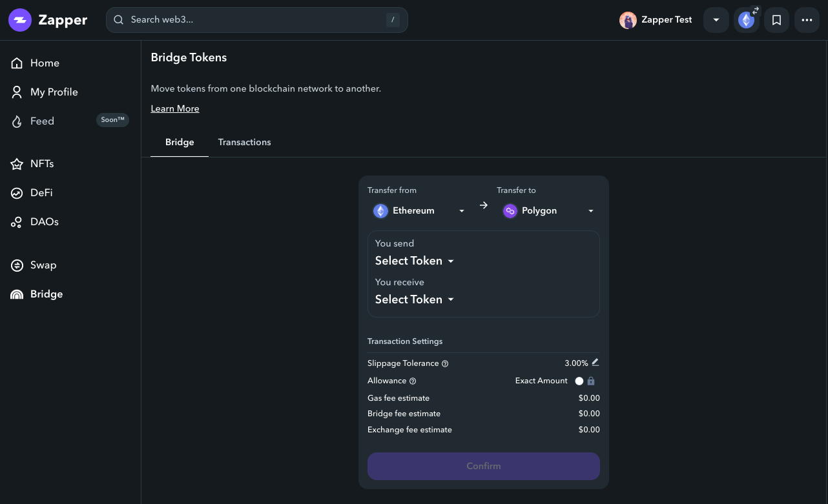Click the Search web3 input field
The height and width of the screenshot is (504, 828).
click(x=257, y=20)
